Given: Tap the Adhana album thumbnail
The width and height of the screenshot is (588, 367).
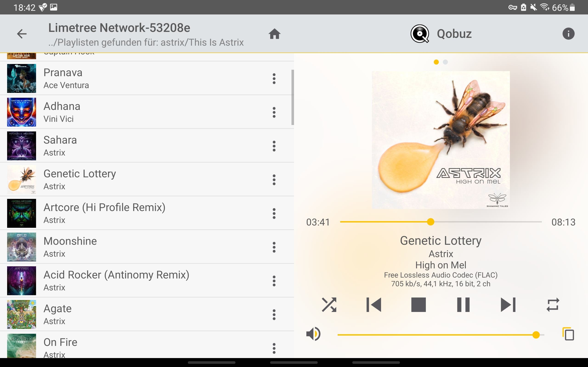Looking at the screenshot, I should click(21, 112).
